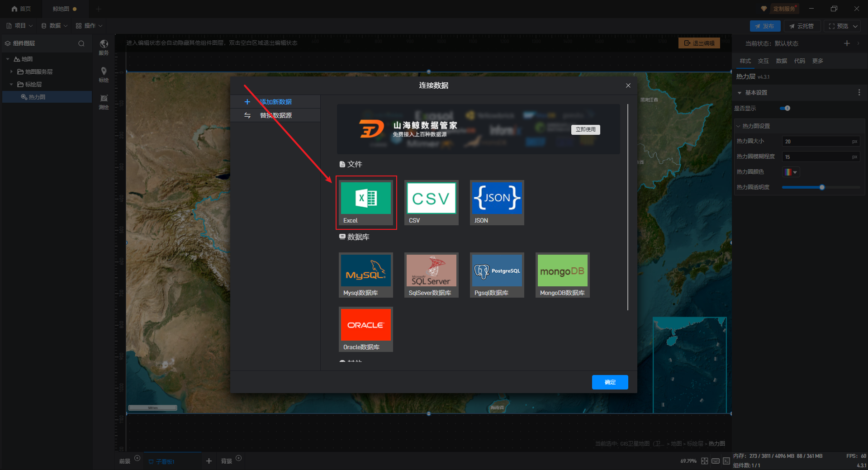Open the keyboard shortcuts icon

(x=716, y=461)
